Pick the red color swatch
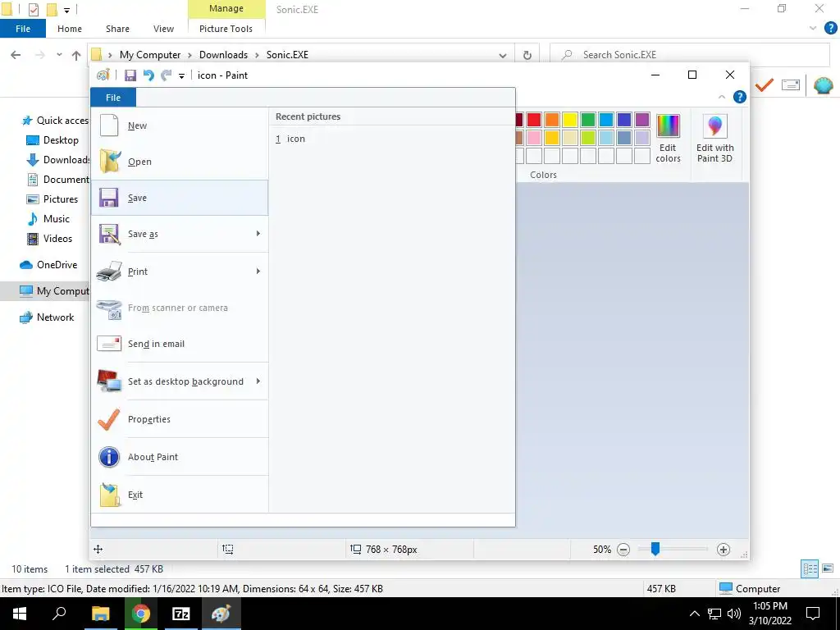The height and width of the screenshot is (630, 840). 534,120
